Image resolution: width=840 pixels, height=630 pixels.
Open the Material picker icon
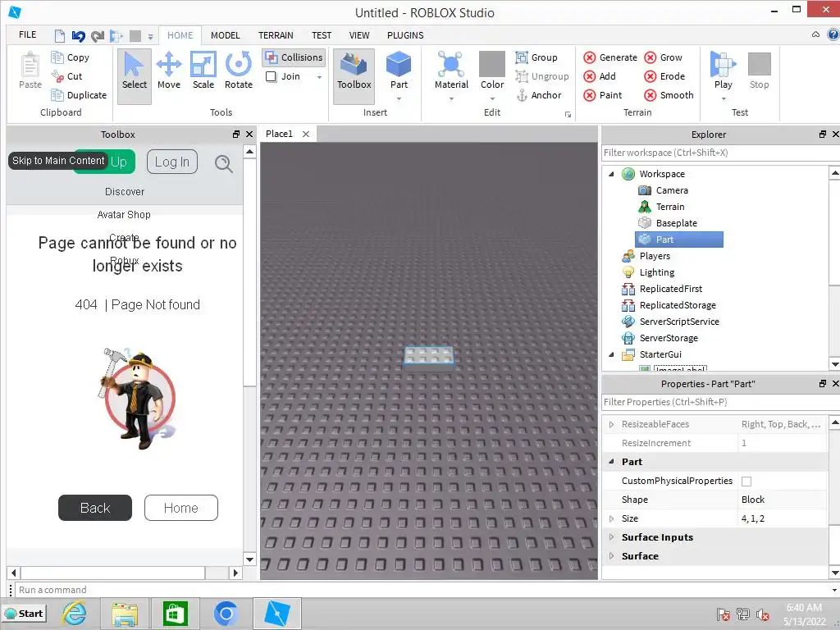click(x=451, y=64)
